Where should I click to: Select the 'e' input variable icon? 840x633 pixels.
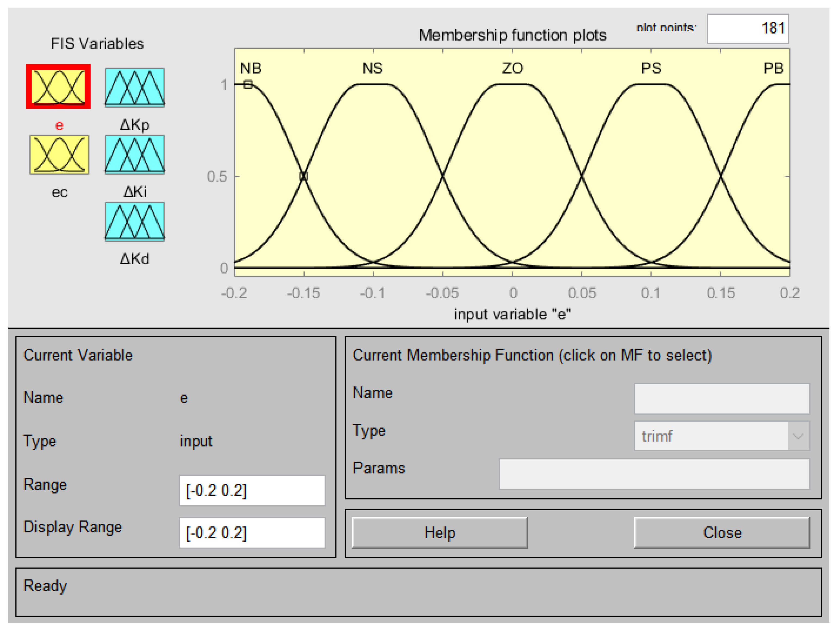click(x=58, y=86)
